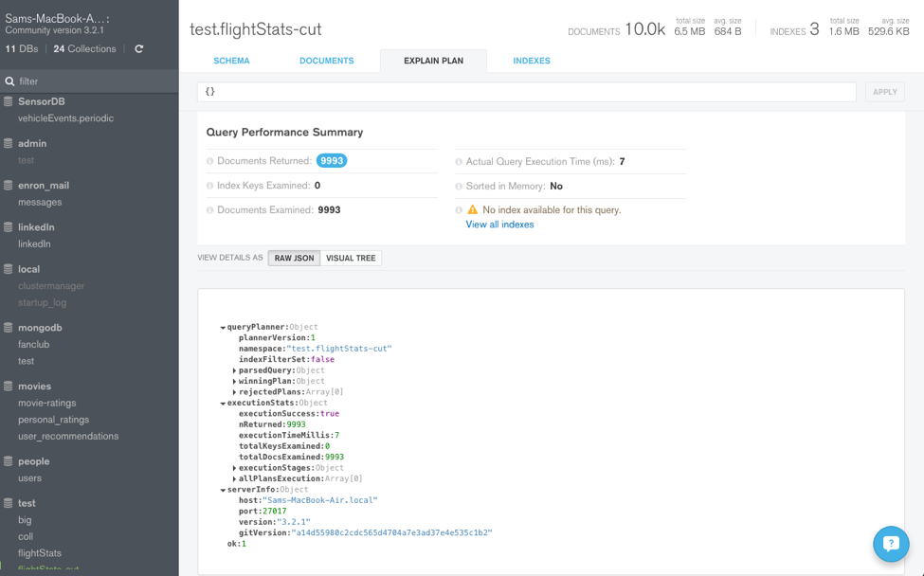Expand the parsedQuery object
The width and height of the screenshot is (924, 576).
[x=234, y=370]
